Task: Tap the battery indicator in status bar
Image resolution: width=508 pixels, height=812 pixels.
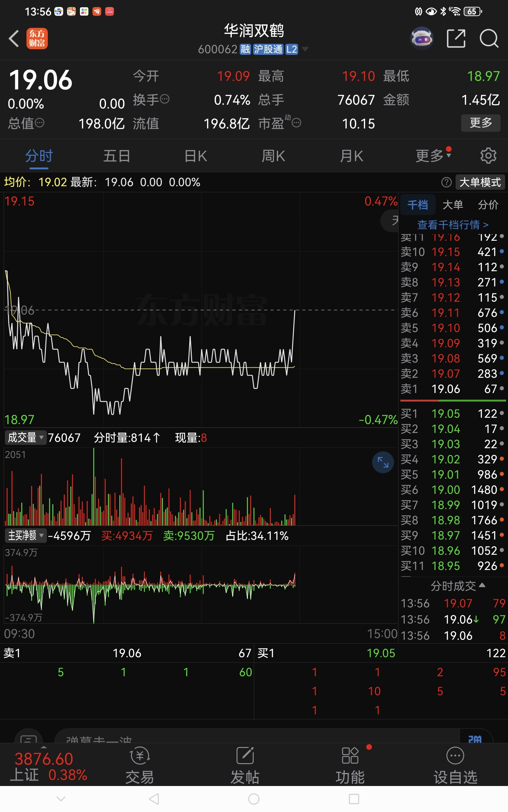Action: pyautogui.click(x=473, y=11)
